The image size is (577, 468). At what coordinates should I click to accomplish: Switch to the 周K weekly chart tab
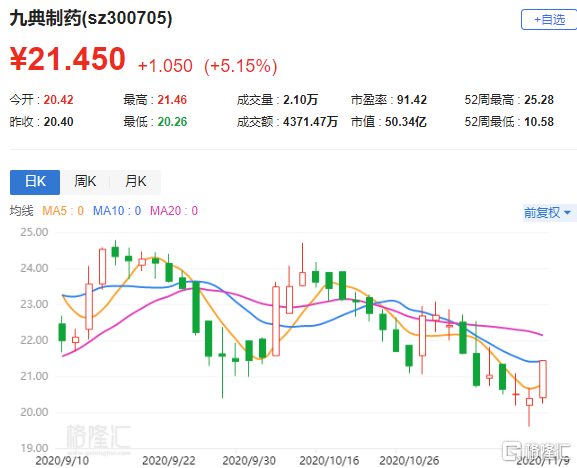pyautogui.click(x=85, y=182)
